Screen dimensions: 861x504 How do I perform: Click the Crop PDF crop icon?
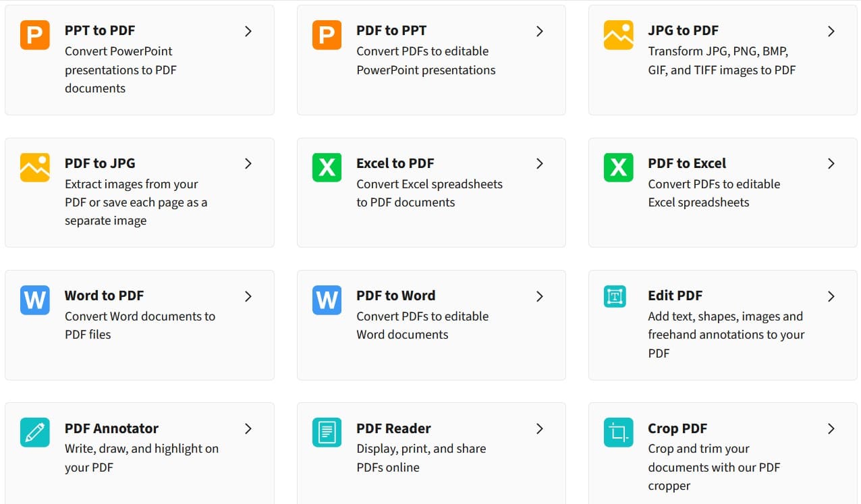tap(618, 432)
